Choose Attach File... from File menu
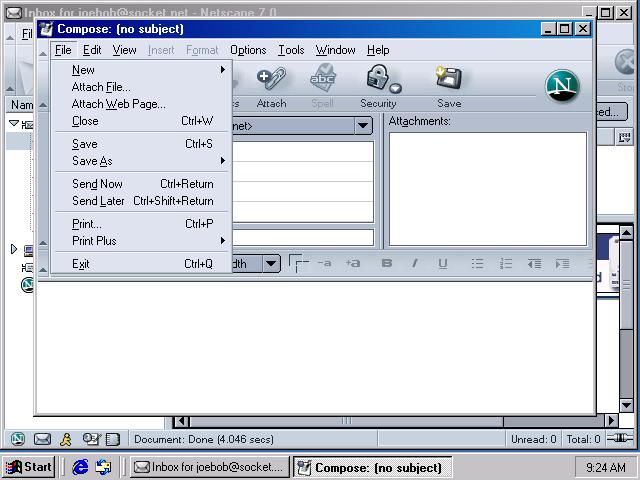This screenshot has height=480, width=640. pyautogui.click(x=140, y=87)
